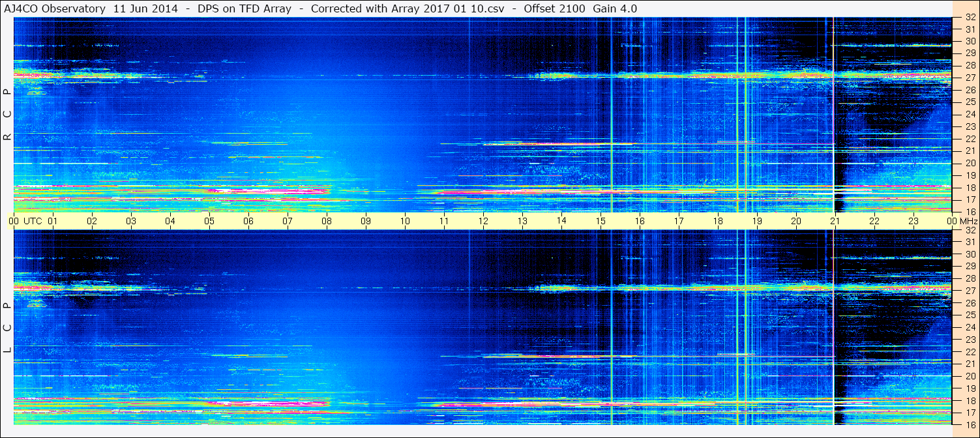Click the 18 UTC time label
980x438 pixels.
(718, 221)
